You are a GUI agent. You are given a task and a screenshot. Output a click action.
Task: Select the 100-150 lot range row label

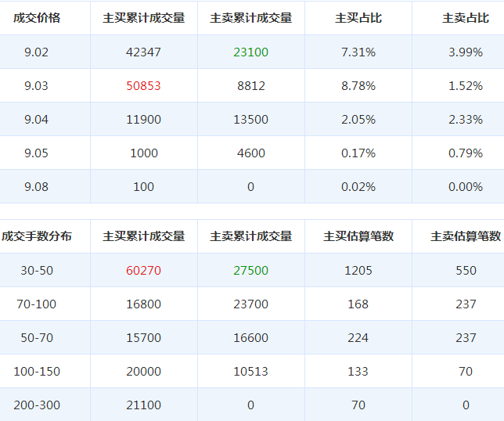[37, 372]
